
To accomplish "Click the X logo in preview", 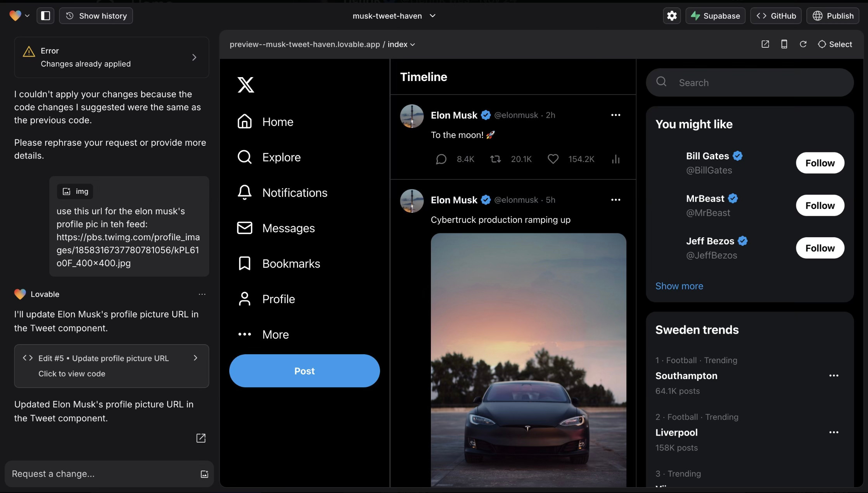I will click(246, 84).
